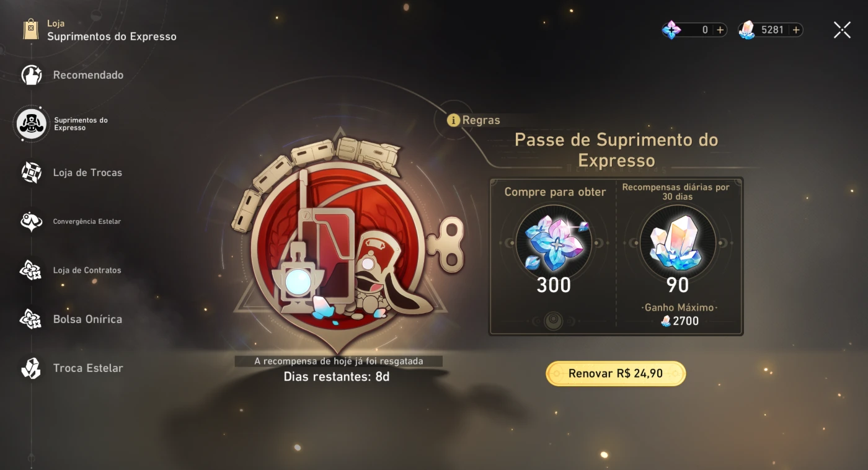Switch to Recomendado tab label
868x470 pixels.
pyautogui.click(x=88, y=75)
